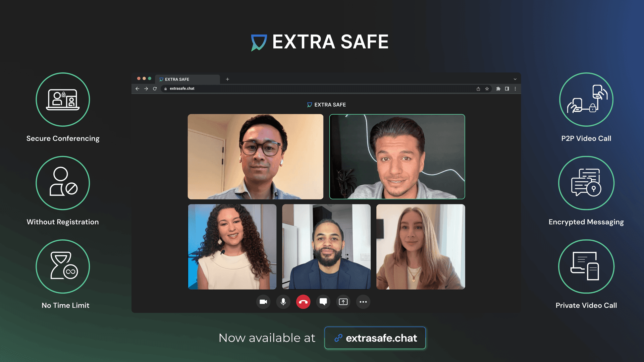Click the 'P2P Video Call' label

586,138
